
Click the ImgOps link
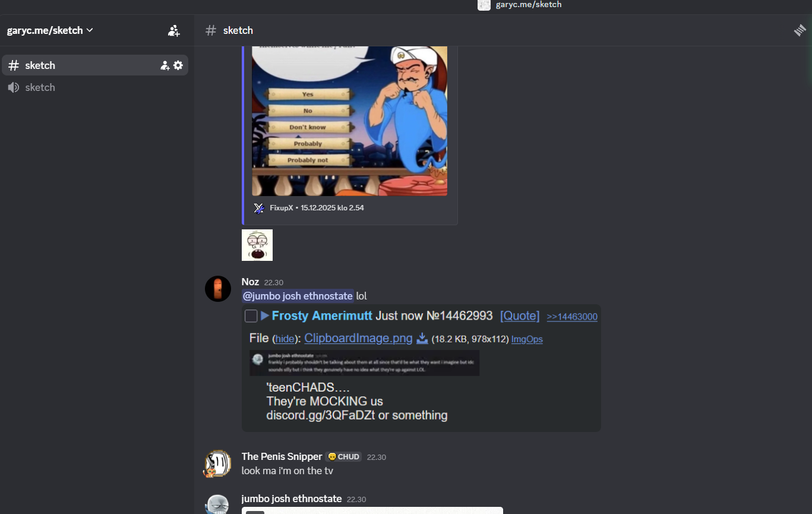527,339
